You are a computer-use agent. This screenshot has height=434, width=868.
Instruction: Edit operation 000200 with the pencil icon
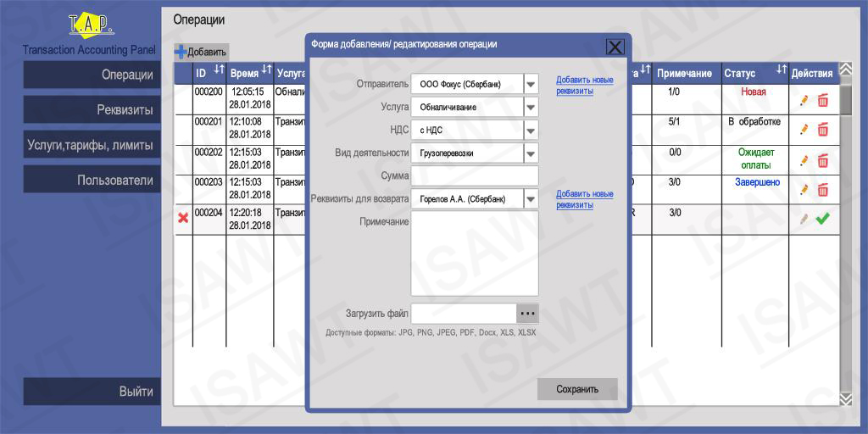click(x=804, y=100)
